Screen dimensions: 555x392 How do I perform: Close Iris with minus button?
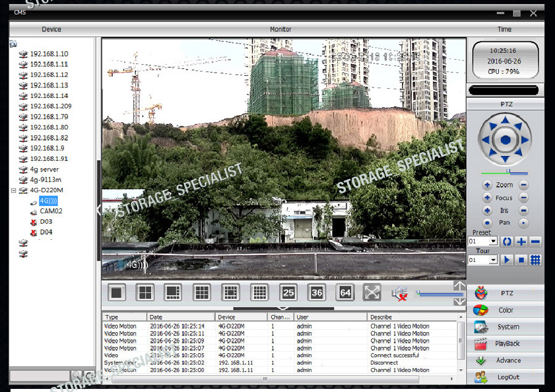coord(524,211)
